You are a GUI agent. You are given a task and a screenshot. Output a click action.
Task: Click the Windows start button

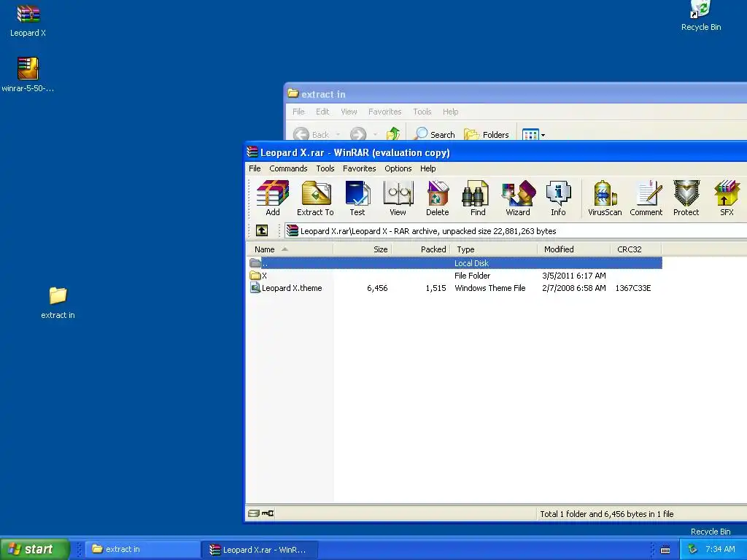click(34, 549)
